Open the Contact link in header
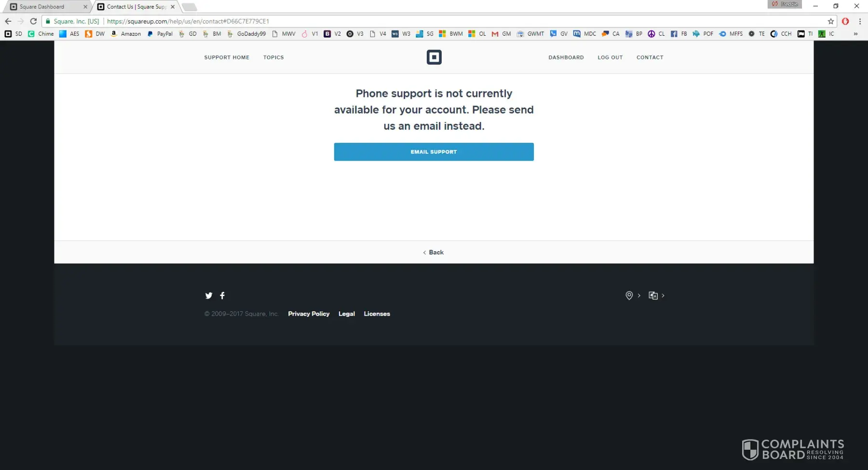The image size is (868, 470). point(650,57)
